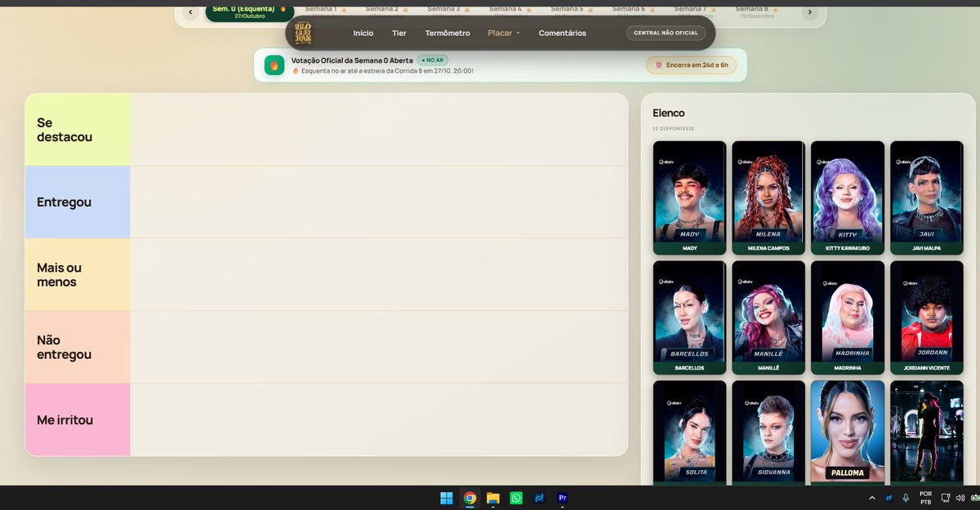Pick the Solita cast card

click(x=689, y=432)
